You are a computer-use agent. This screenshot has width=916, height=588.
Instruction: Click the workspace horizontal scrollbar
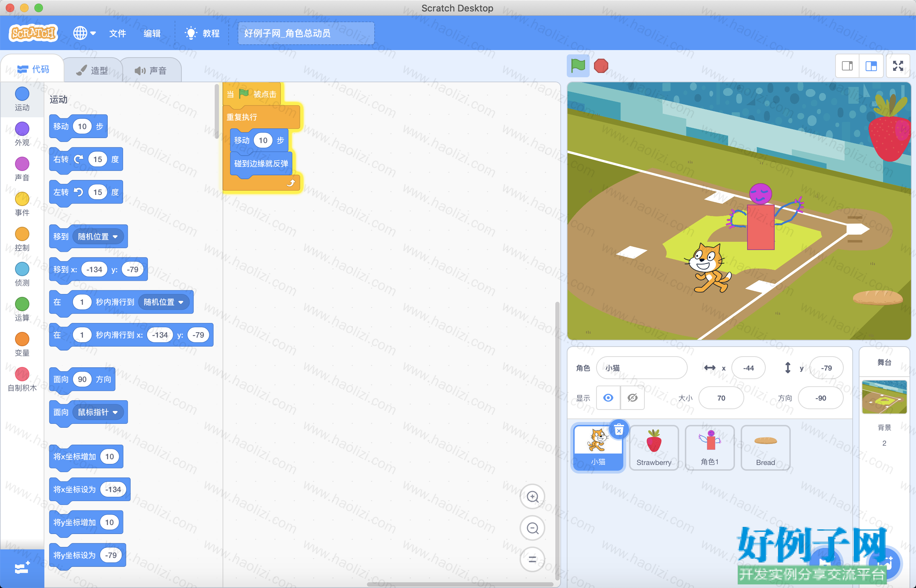point(460,584)
